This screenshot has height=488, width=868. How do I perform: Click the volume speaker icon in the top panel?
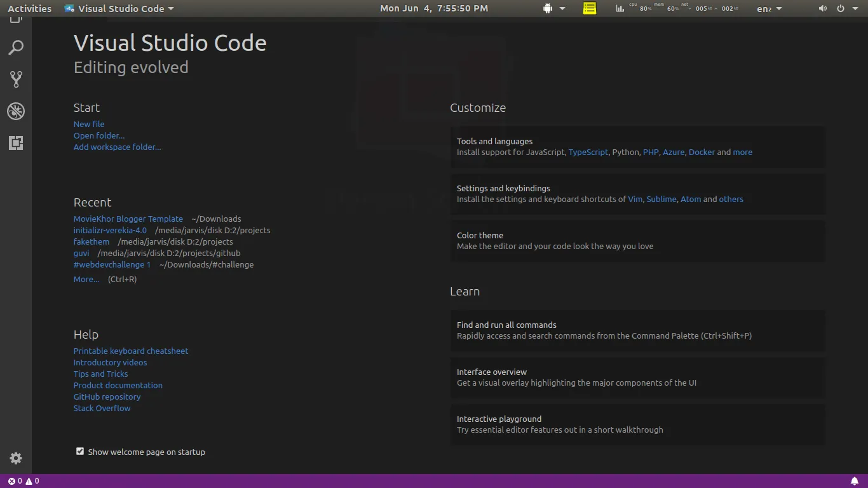(x=822, y=8)
